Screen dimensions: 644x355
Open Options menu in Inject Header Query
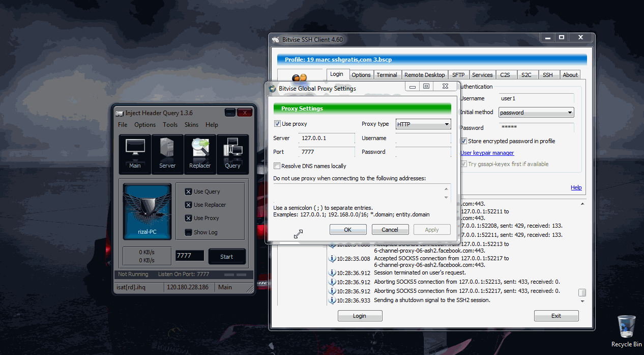click(x=145, y=125)
